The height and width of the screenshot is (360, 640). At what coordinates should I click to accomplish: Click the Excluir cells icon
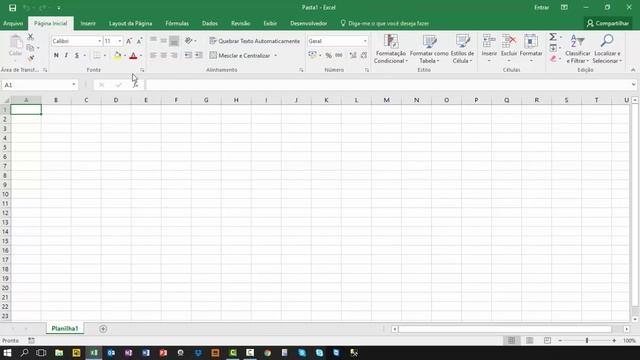tap(509, 49)
